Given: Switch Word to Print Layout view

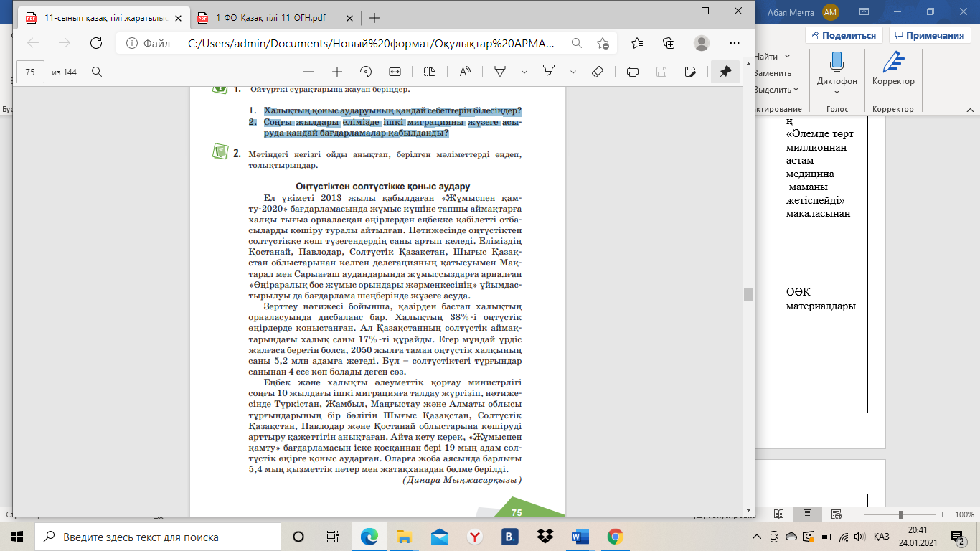Looking at the screenshot, I should 807,514.
